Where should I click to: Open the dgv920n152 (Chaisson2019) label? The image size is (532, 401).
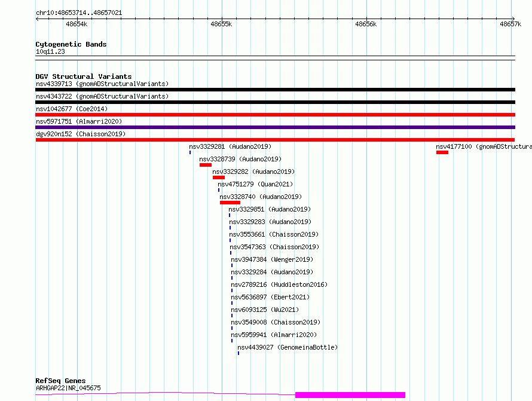(x=81, y=134)
